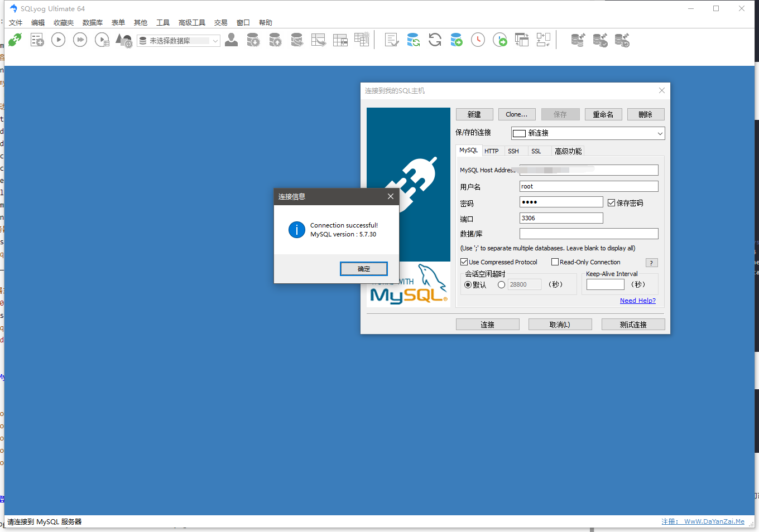Click the 新建 button

474,114
